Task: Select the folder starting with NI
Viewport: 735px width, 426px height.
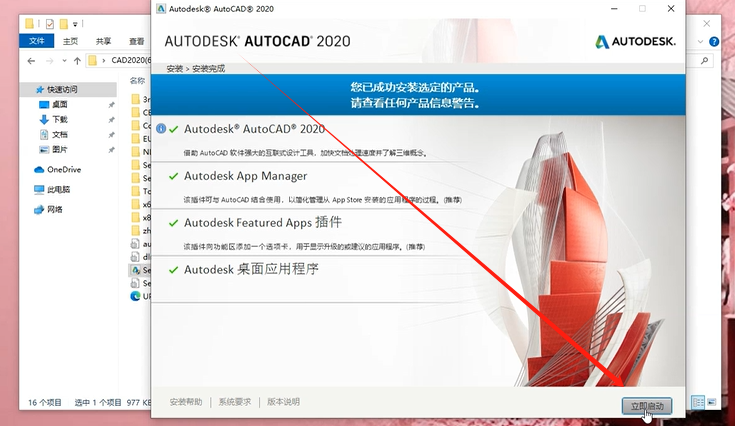Action: click(x=141, y=151)
